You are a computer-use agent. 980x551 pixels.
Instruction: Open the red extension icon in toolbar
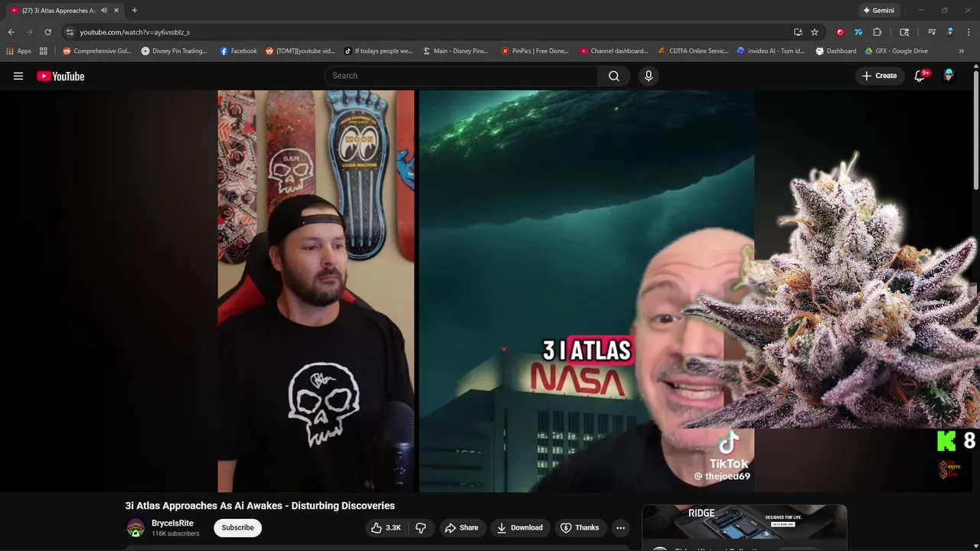pos(841,32)
